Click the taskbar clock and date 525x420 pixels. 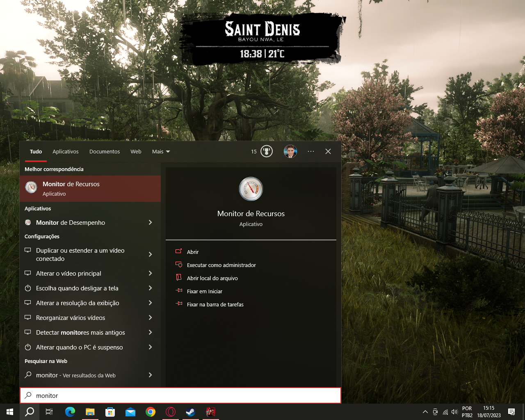point(489,412)
